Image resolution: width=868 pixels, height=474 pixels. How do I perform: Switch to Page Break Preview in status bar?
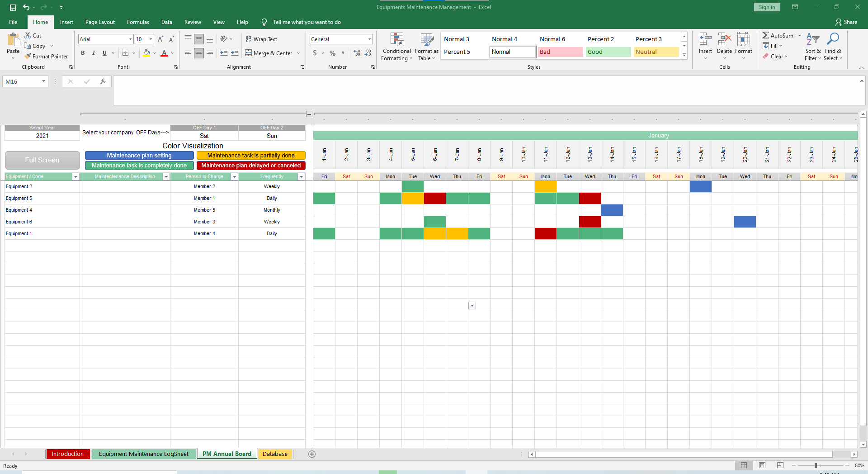point(780,465)
